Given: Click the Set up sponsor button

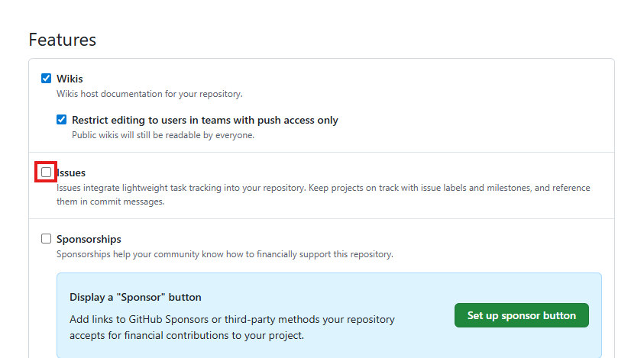Looking at the screenshot, I should [x=521, y=315].
